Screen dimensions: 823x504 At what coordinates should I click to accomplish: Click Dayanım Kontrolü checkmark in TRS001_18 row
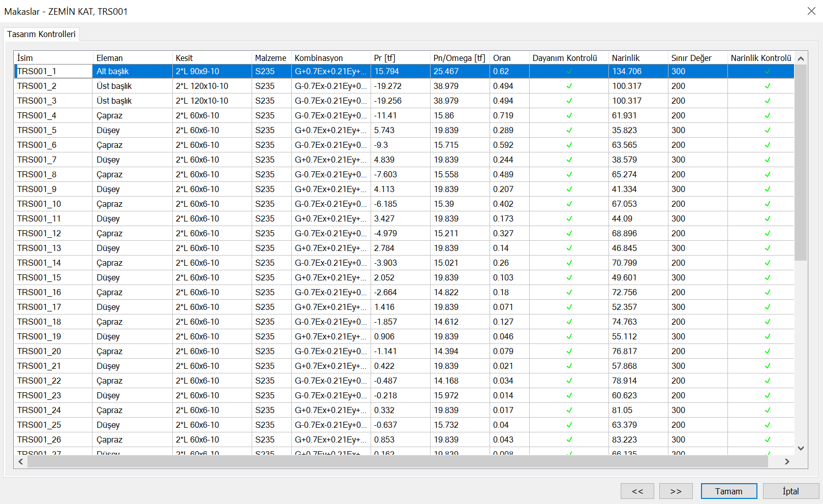pos(569,322)
